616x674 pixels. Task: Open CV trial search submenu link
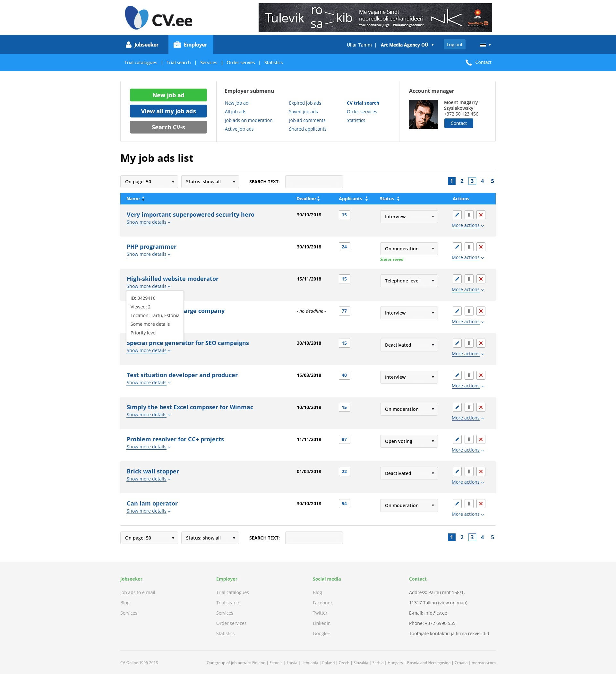pos(363,103)
